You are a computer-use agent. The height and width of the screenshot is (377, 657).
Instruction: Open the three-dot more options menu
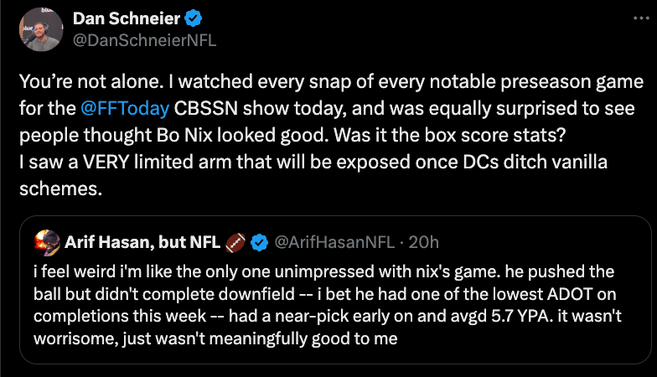tap(641, 18)
